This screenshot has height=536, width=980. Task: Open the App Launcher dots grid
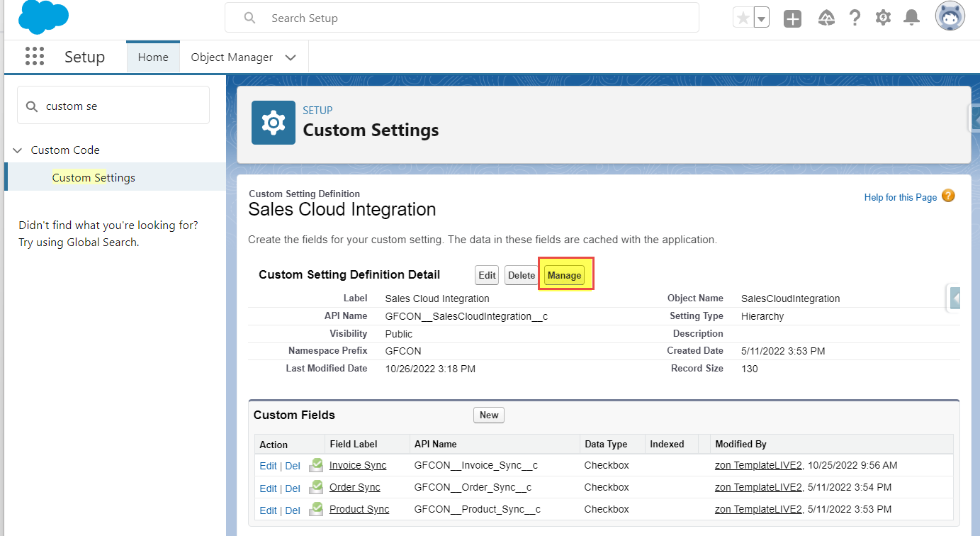point(35,57)
